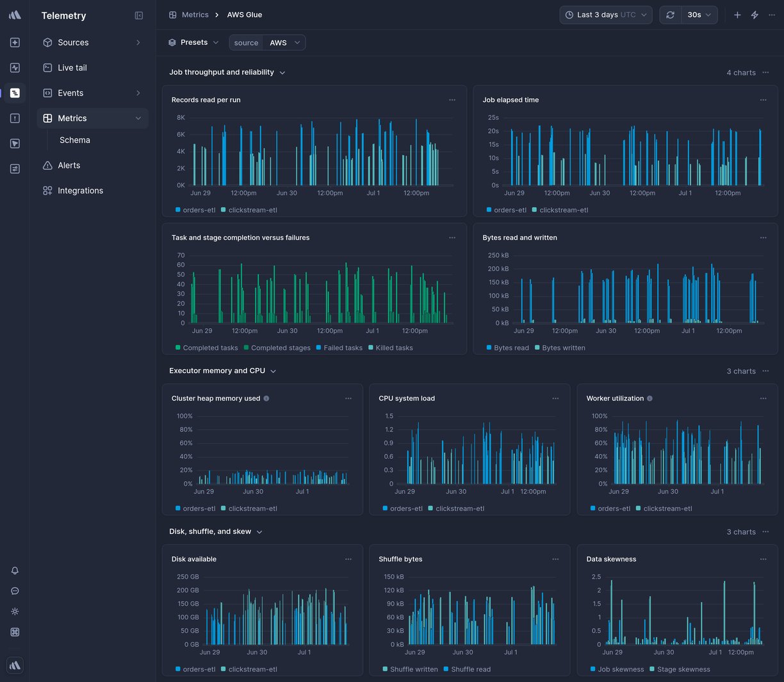Click the plus icon to add chart
The width and height of the screenshot is (784, 682).
[x=737, y=15]
